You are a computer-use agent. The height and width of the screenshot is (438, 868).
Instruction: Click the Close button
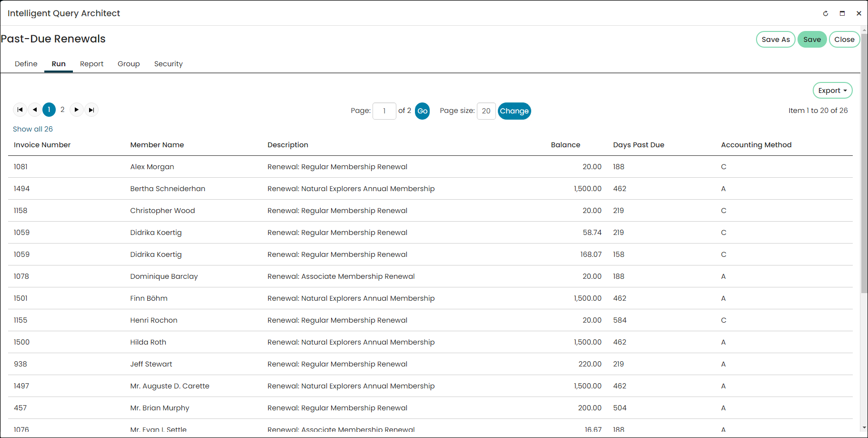(x=844, y=40)
